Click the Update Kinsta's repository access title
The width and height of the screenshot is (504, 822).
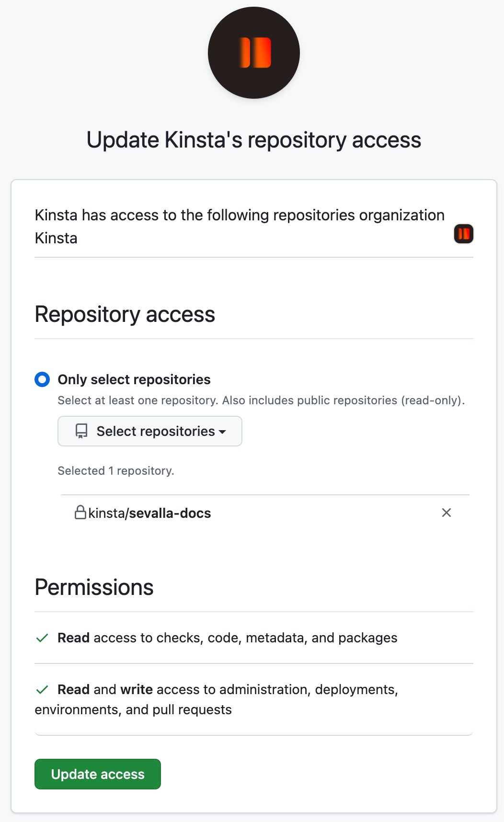tap(253, 140)
